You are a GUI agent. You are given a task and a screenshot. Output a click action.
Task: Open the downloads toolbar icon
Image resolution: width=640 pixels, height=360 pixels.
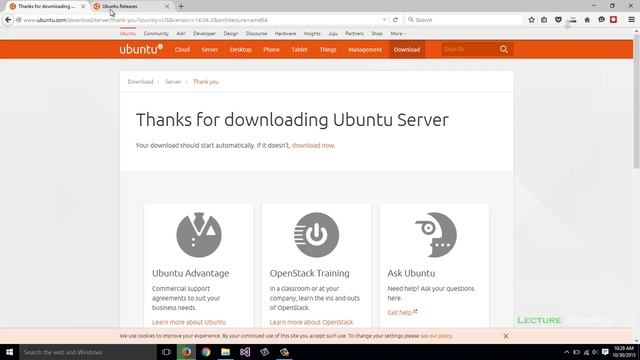[573, 20]
